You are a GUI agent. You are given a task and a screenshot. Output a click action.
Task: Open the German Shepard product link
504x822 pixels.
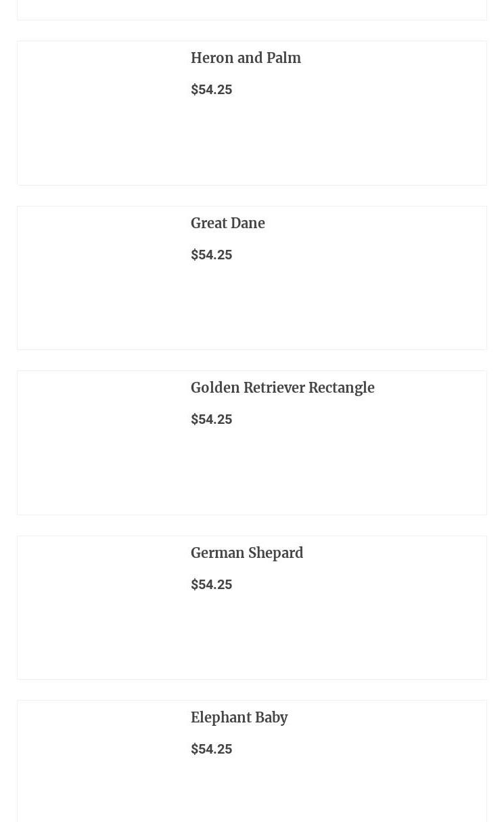(246, 553)
